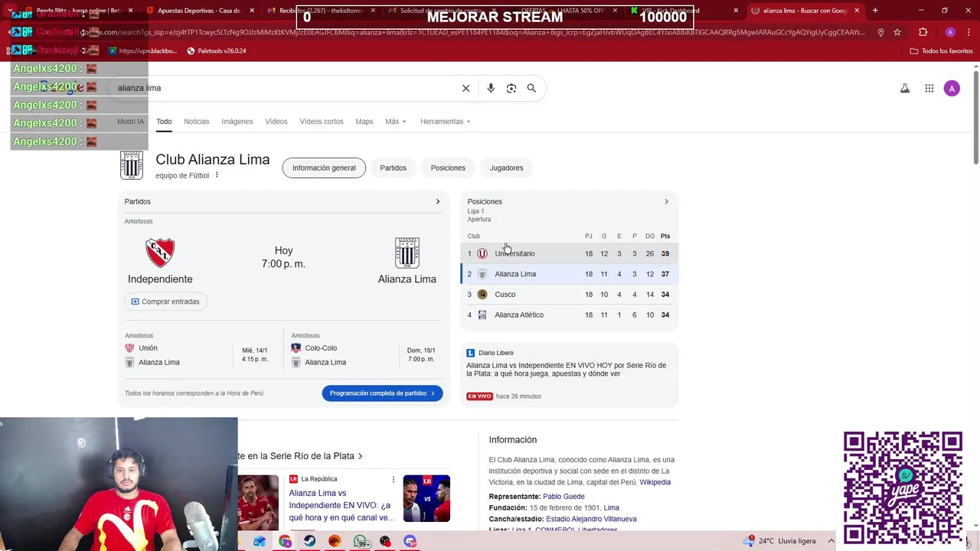
Task: Click Programación completa de partidos button
Action: (x=382, y=393)
